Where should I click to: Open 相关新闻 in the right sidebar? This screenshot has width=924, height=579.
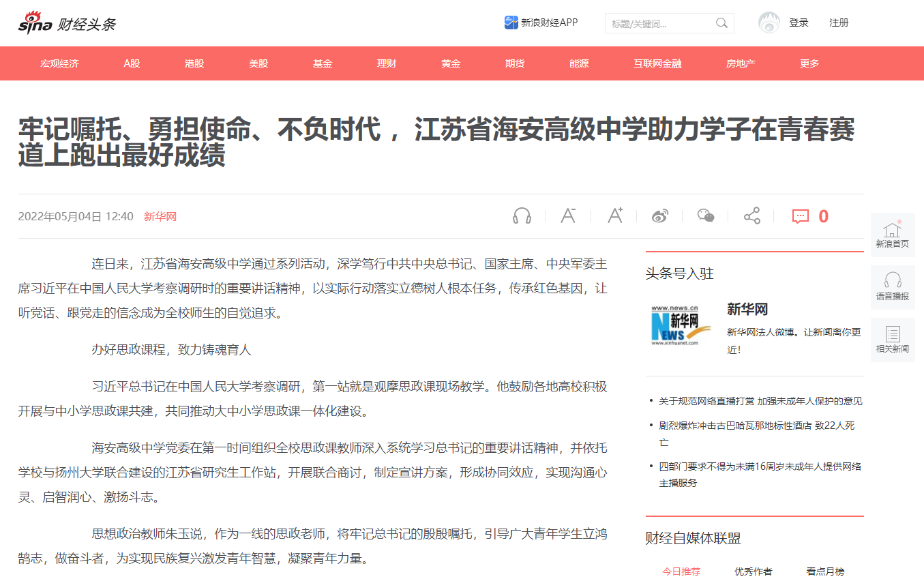(892, 340)
